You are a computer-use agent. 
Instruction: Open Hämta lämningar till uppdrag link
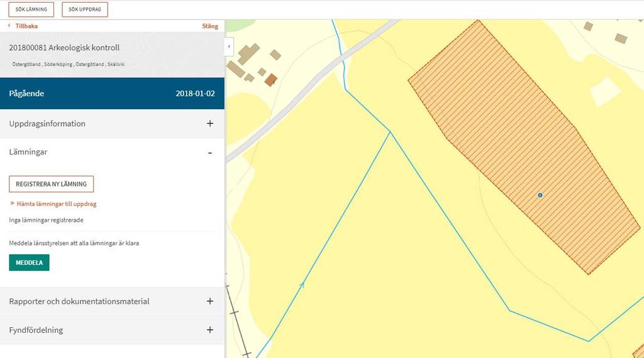pyautogui.click(x=57, y=204)
